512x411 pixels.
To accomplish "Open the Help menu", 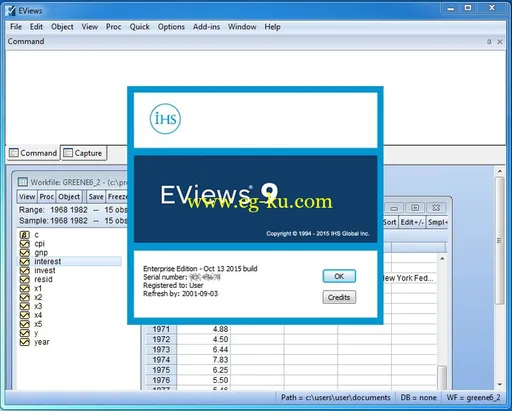I will [272, 27].
